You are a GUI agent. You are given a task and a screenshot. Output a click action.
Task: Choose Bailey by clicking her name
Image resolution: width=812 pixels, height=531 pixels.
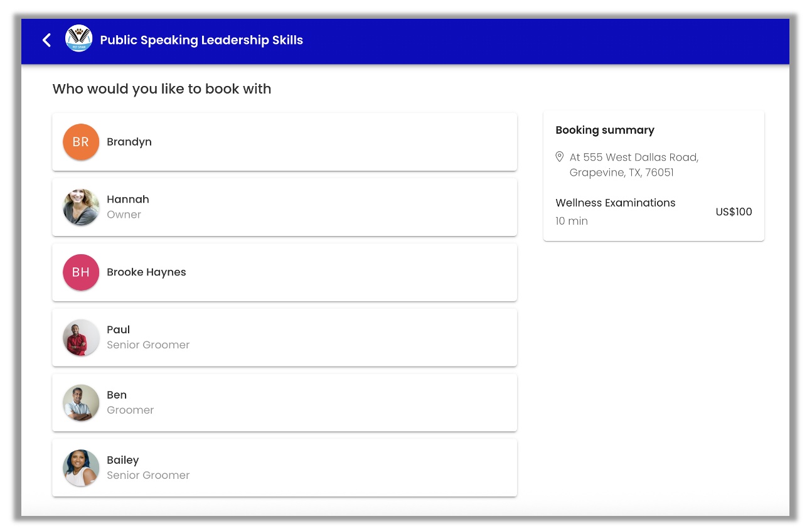123,461
